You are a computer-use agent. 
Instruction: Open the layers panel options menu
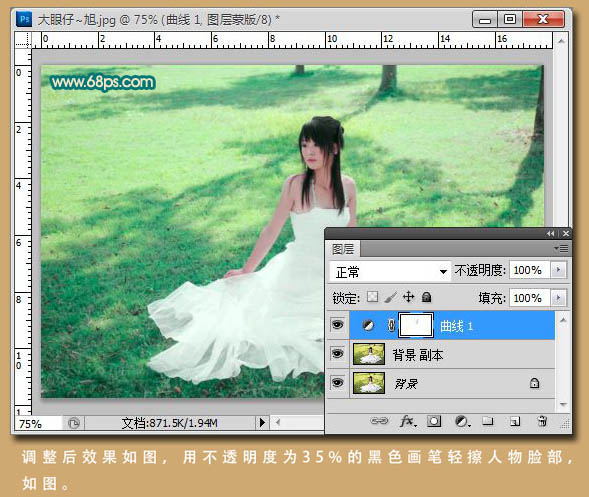(562, 248)
